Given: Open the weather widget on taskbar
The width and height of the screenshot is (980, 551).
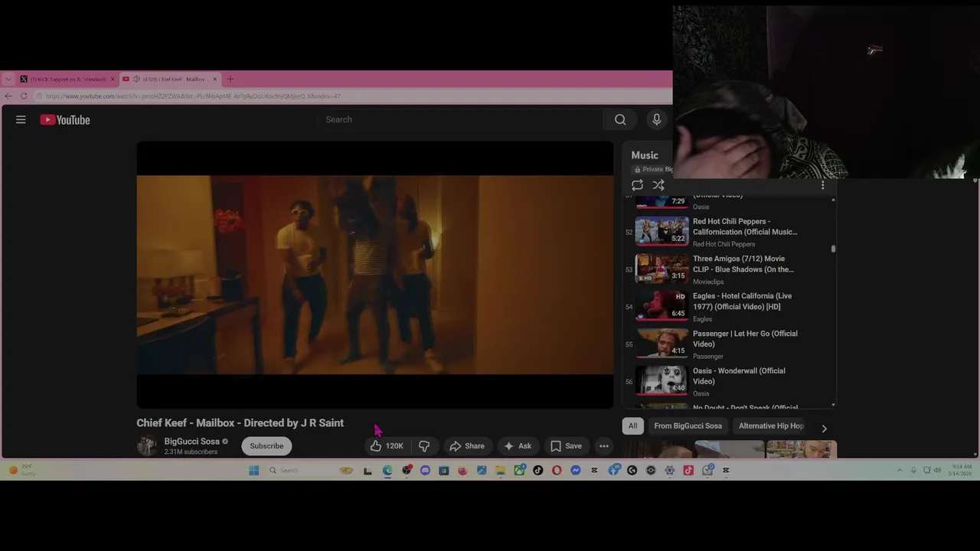Looking at the screenshot, I should [x=21, y=471].
